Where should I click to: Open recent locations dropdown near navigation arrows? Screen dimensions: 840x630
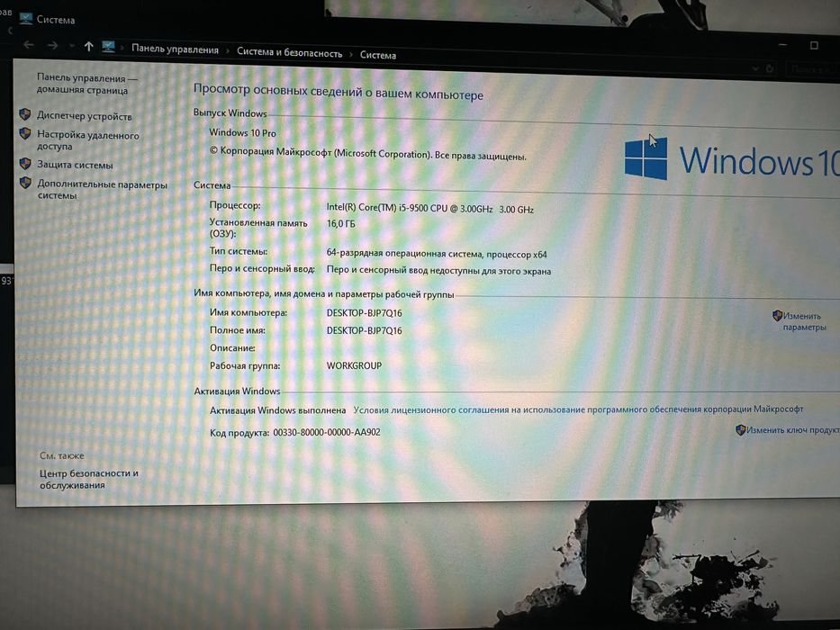pyautogui.click(x=71, y=46)
